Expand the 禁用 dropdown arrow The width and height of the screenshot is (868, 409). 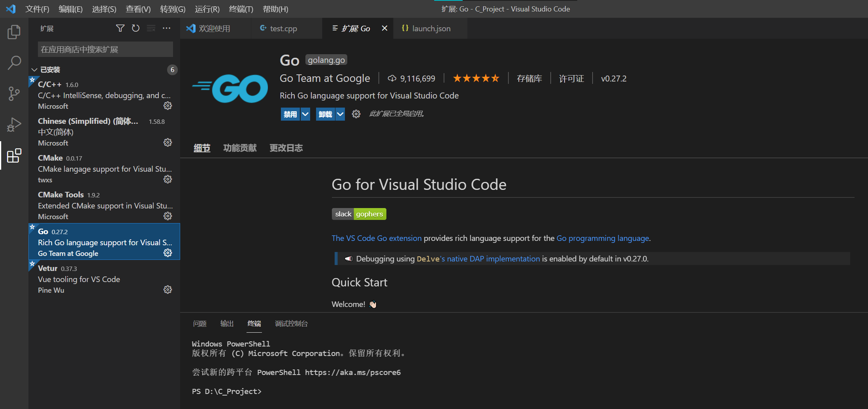[305, 114]
